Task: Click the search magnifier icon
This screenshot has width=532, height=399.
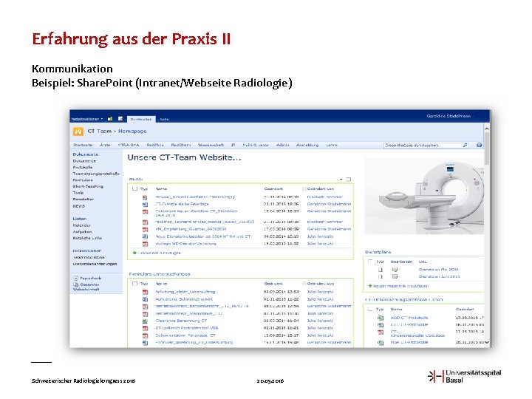Action: click(x=465, y=145)
